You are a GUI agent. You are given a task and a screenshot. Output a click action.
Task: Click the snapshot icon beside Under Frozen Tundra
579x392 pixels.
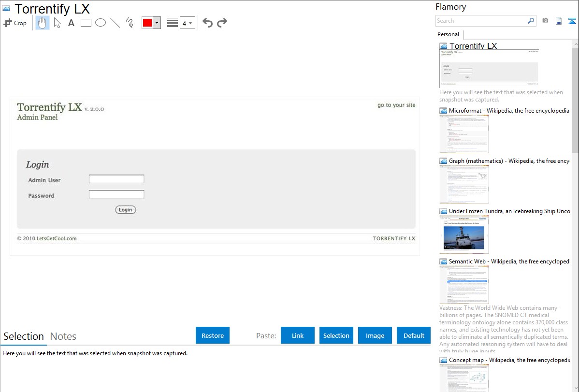(444, 211)
